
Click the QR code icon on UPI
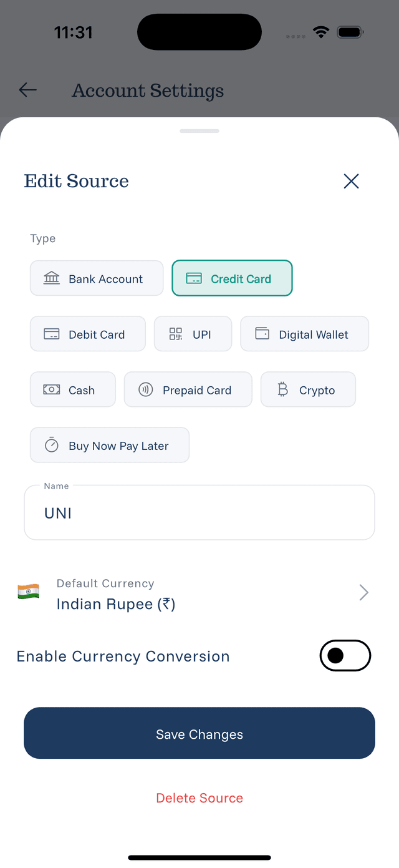point(176,333)
